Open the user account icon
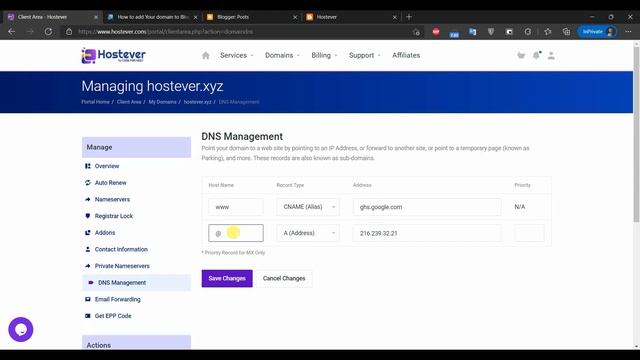Viewport: 640px width, 360px height. coord(551,56)
